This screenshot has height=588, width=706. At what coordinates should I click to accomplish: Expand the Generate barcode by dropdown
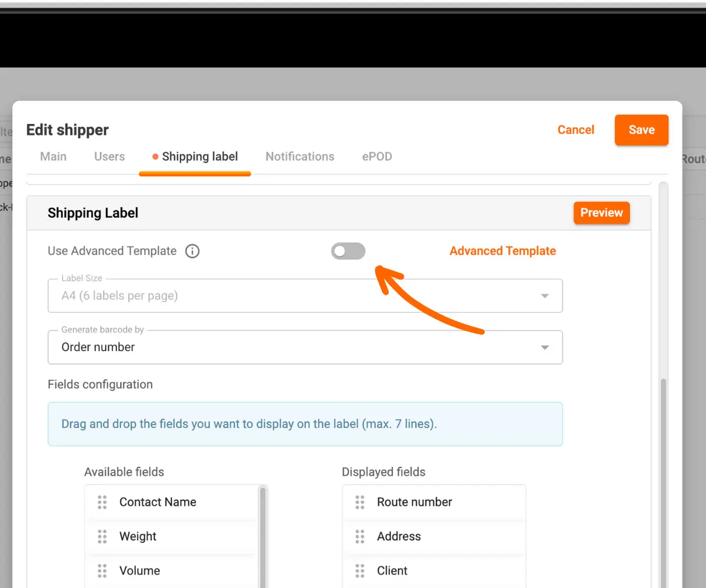pyautogui.click(x=305, y=347)
